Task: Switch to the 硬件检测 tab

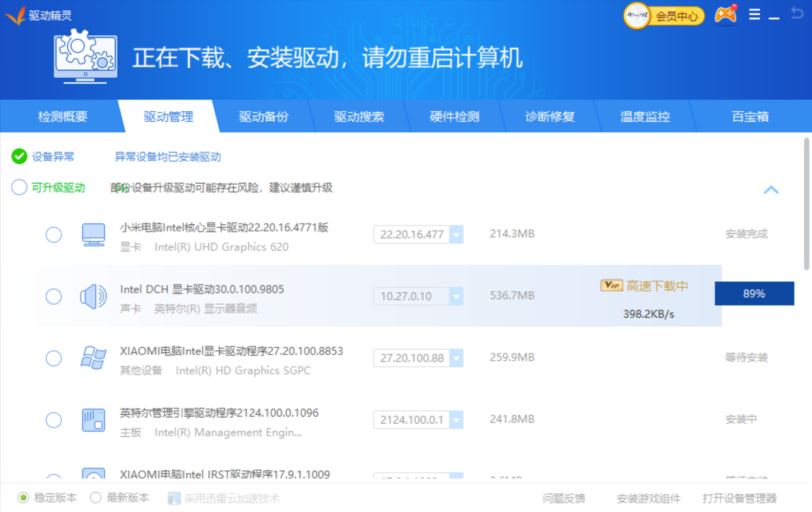Action: (454, 117)
